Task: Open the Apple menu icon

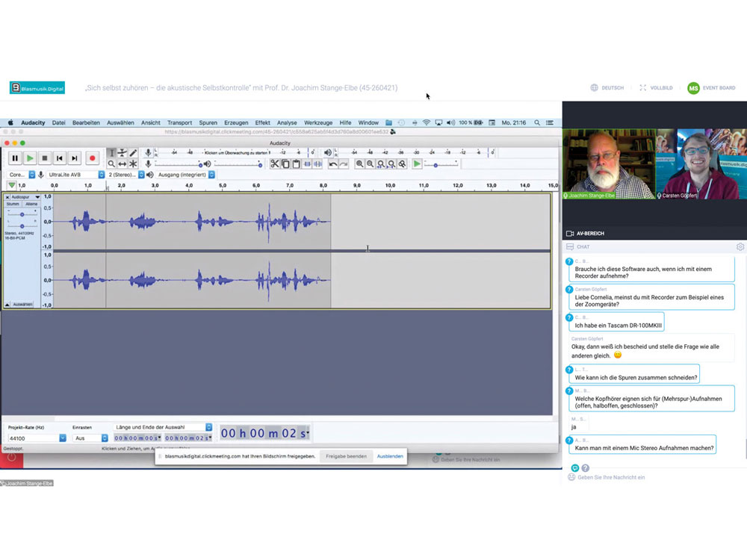Action: pyautogui.click(x=10, y=123)
